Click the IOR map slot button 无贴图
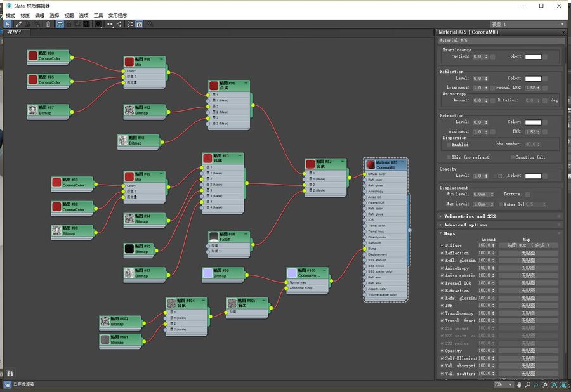Image resolution: width=571 pixels, height=392 pixels. (x=528, y=306)
